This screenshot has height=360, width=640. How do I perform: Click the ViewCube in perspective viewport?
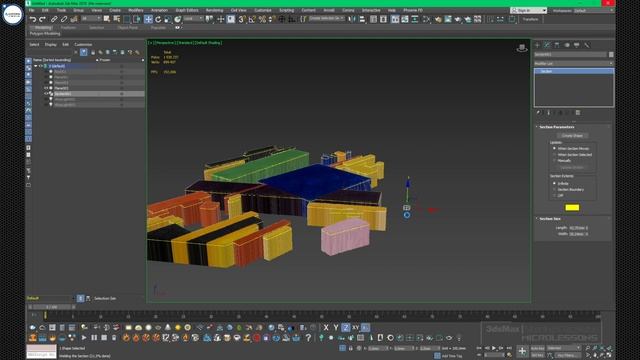tap(522, 48)
